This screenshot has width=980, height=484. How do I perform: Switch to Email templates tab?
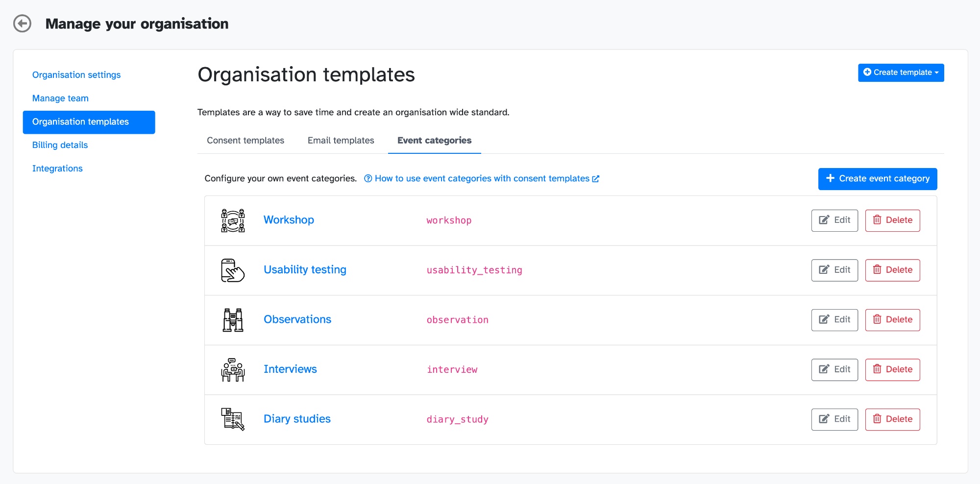pos(341,141)
